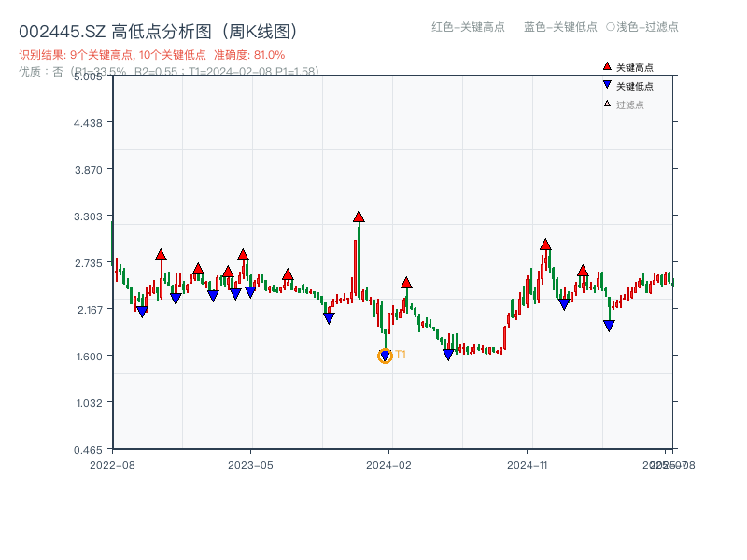Image resolution: width=747 pixels, height=560 pixels.
Task: Click the orange T1 label text
Action: tap(401, 355)
